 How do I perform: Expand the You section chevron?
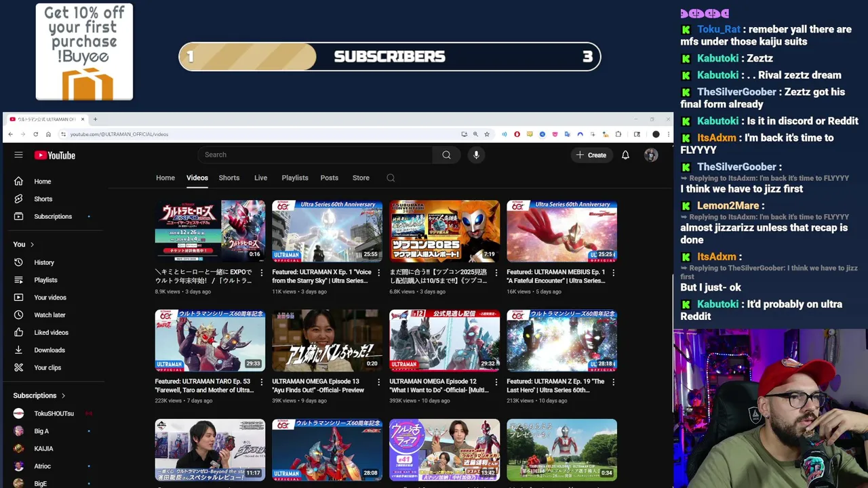point(32,245)
